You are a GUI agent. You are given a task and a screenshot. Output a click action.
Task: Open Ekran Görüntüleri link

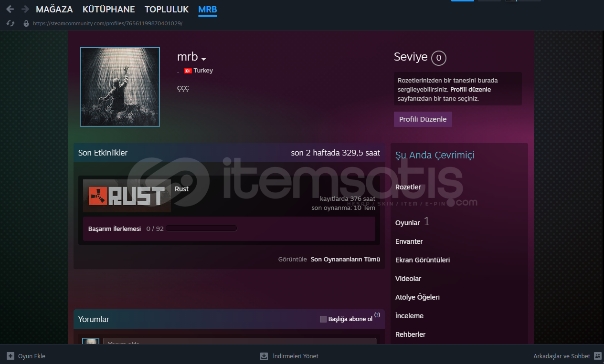pos(423,260)
